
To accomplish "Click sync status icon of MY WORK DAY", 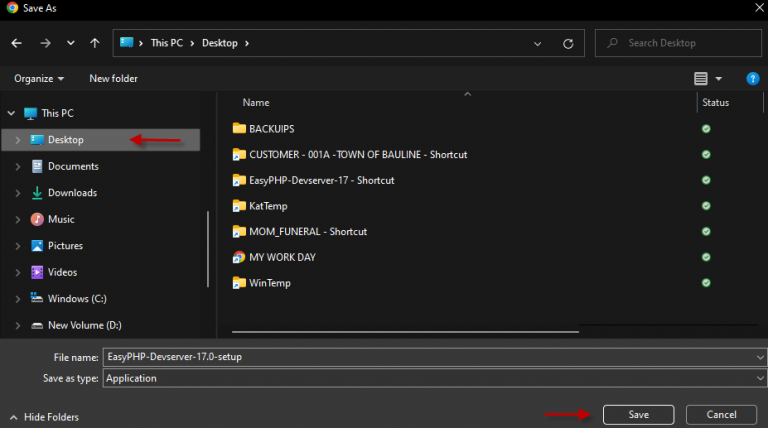I will tap(706, 257).
